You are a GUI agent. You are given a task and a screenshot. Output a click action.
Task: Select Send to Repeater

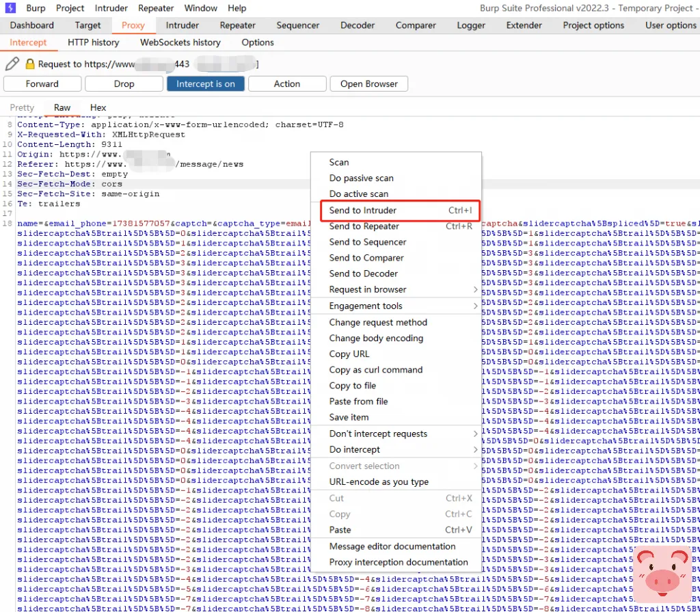coord(396,226)
